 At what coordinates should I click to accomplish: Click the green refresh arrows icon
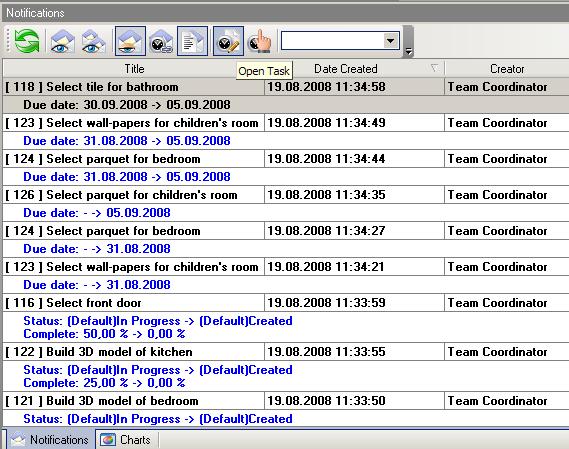[x=26, y=41]
